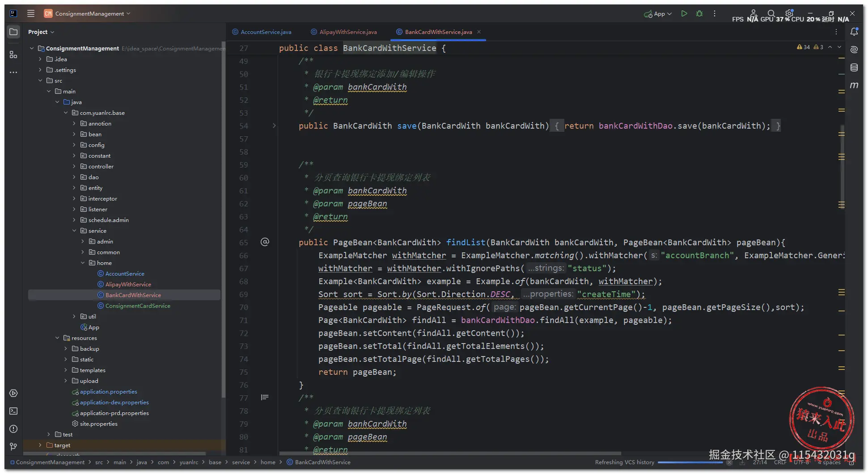The height and width of the screenshot is (474, 868).
Task: Close the BankCardWithService.java tab
Action: coord(479,32)
